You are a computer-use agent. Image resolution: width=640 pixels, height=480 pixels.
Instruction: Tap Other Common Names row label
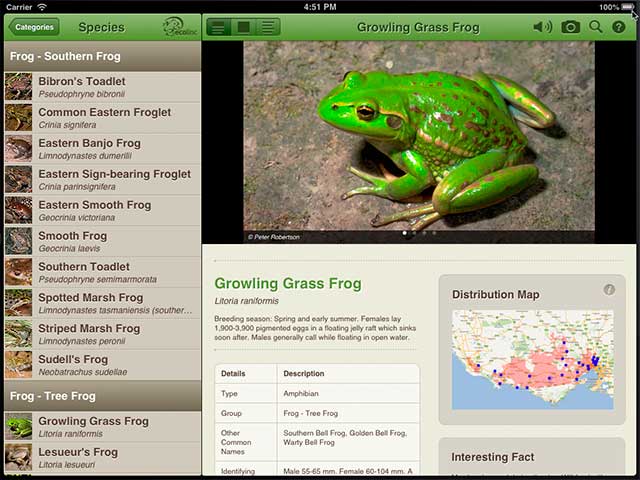[x=236, y=442]
